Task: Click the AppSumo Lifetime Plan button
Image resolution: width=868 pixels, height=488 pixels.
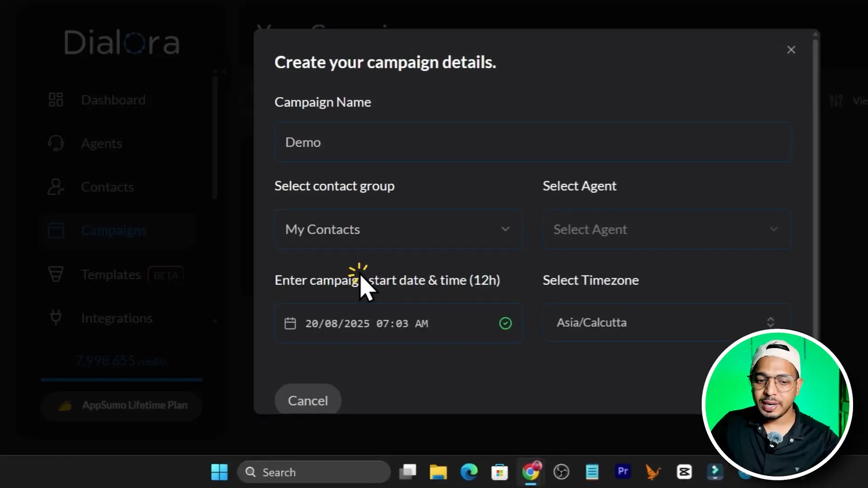Action: click(122, 405)
